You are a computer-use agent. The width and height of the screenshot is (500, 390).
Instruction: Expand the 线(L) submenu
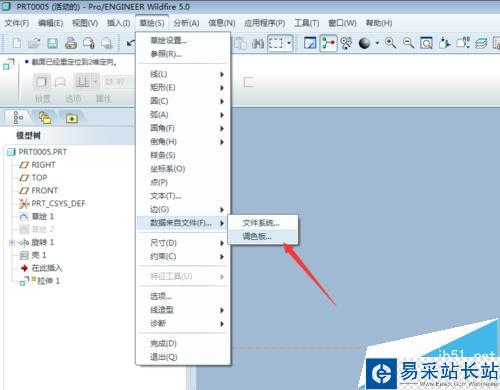coord(183,74)
